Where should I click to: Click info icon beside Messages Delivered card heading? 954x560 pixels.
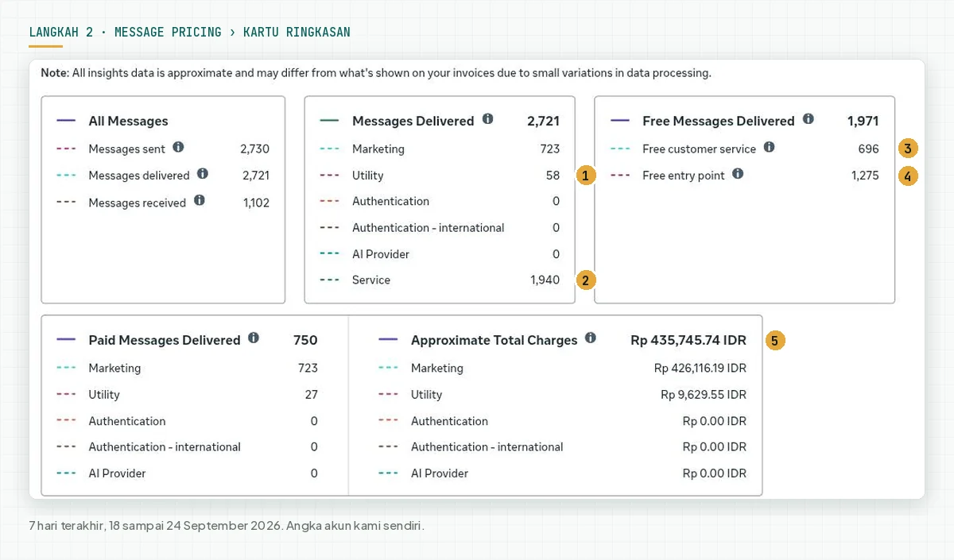487,119
